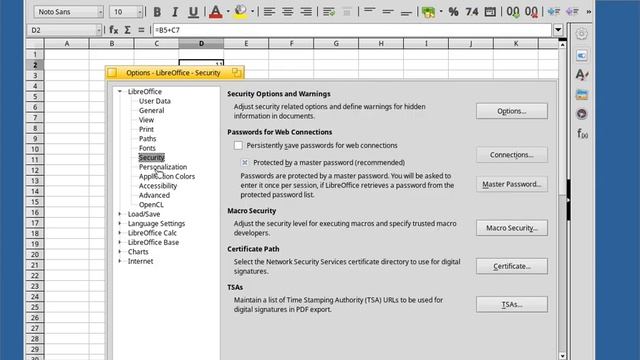Toggle italic formatting
Image resolution: width=640 pixels, height=360 pixels.
point(175,12)
